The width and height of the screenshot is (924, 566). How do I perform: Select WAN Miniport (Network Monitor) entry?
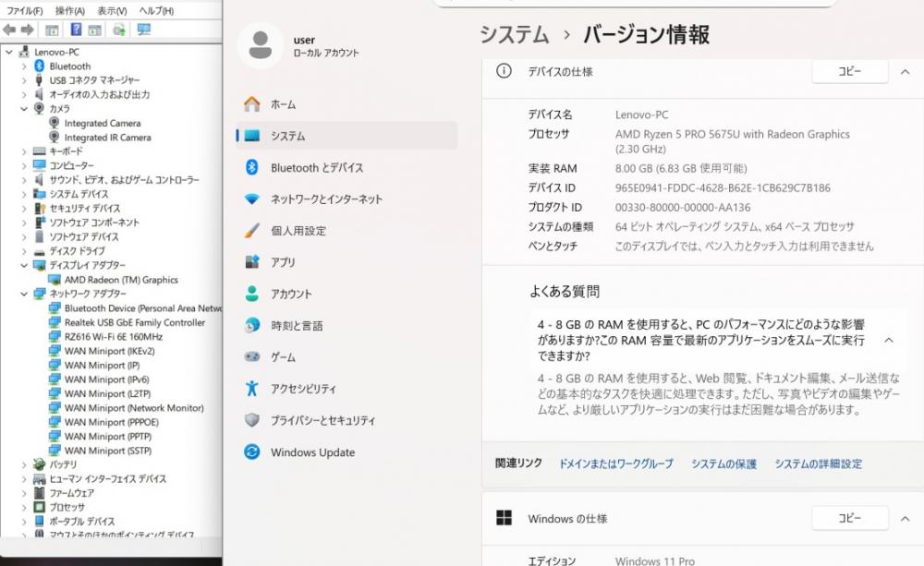pos(134,408)
